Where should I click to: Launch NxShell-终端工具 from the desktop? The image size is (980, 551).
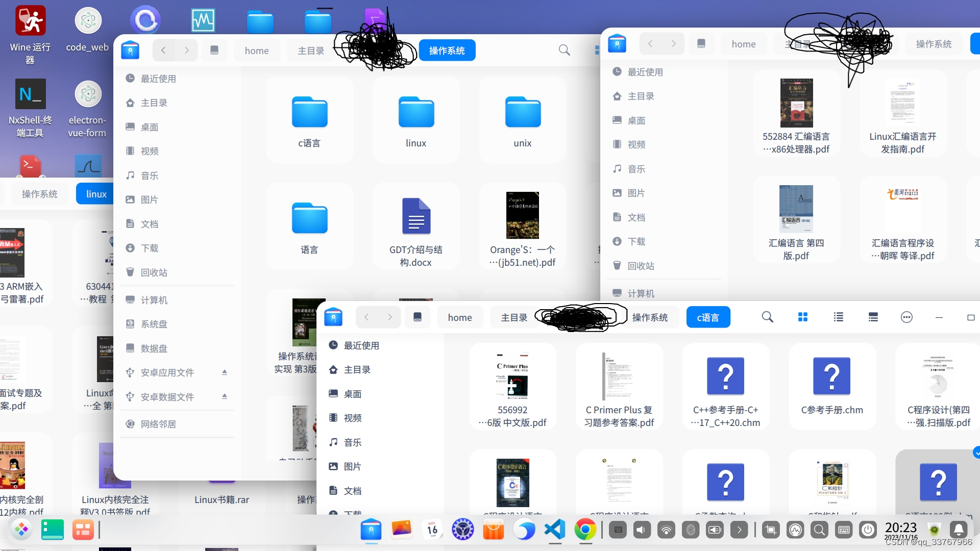point(30,108)
